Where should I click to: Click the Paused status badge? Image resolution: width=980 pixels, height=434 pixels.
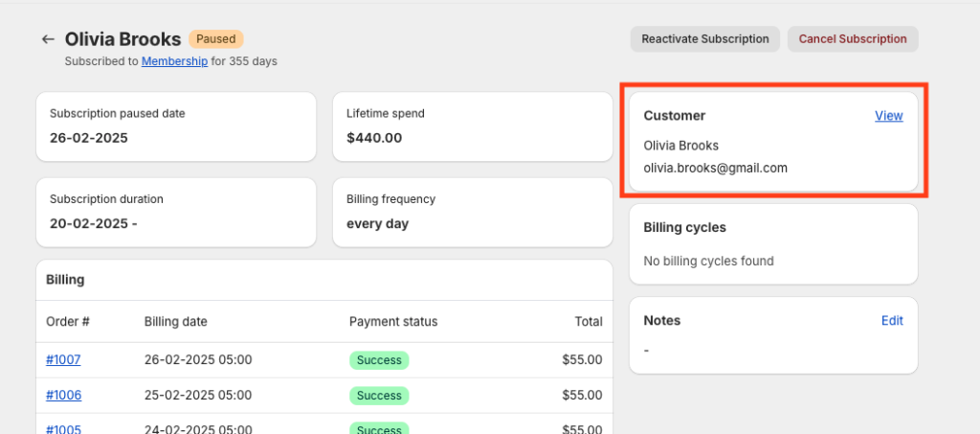coord(215,39)
